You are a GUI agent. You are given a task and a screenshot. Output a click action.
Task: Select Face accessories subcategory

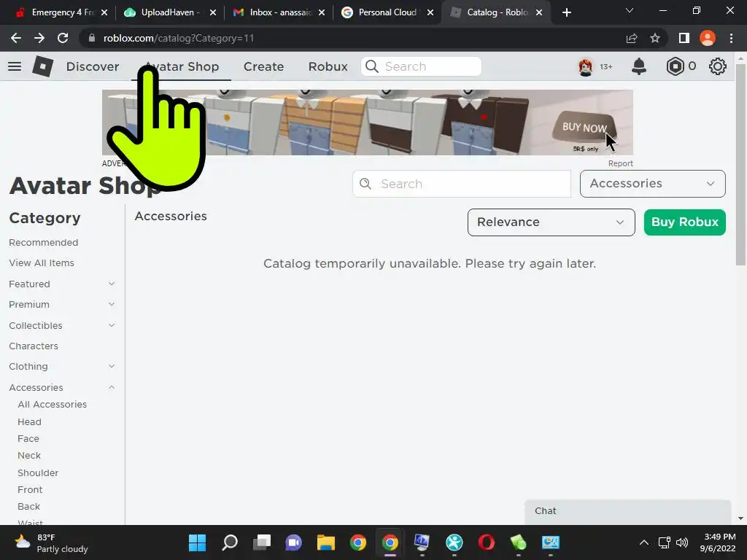(28, 438)
